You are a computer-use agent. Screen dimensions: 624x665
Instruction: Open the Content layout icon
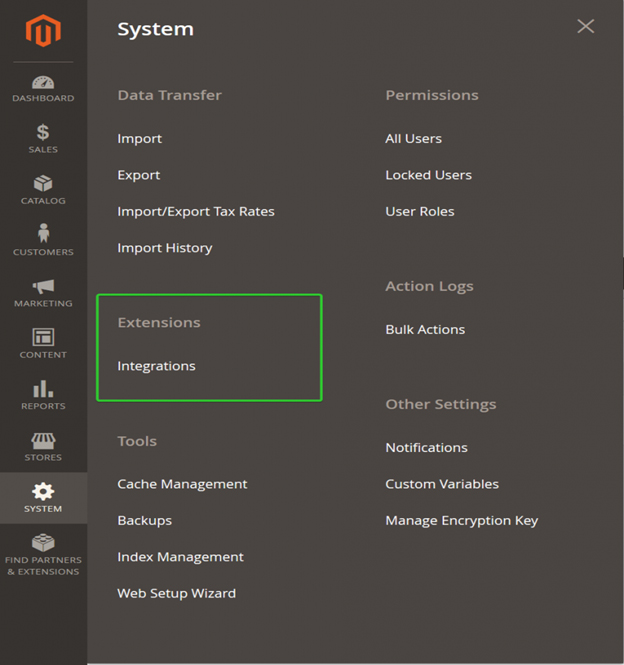point(43,337)
